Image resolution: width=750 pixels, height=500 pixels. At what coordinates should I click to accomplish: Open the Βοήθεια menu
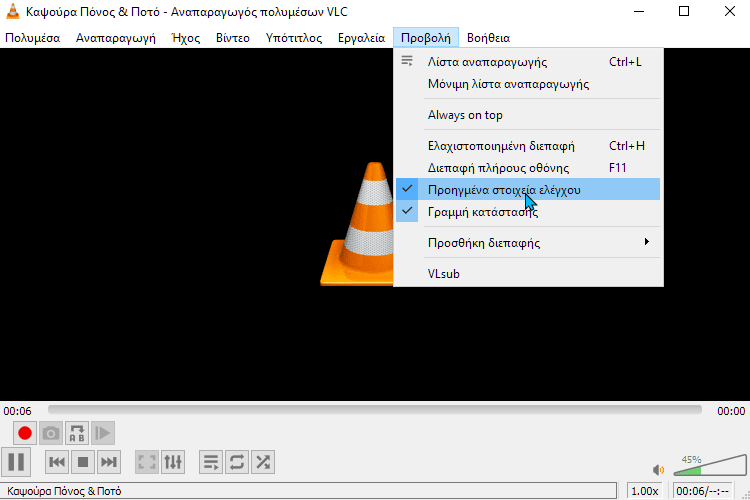coord(488,38)
